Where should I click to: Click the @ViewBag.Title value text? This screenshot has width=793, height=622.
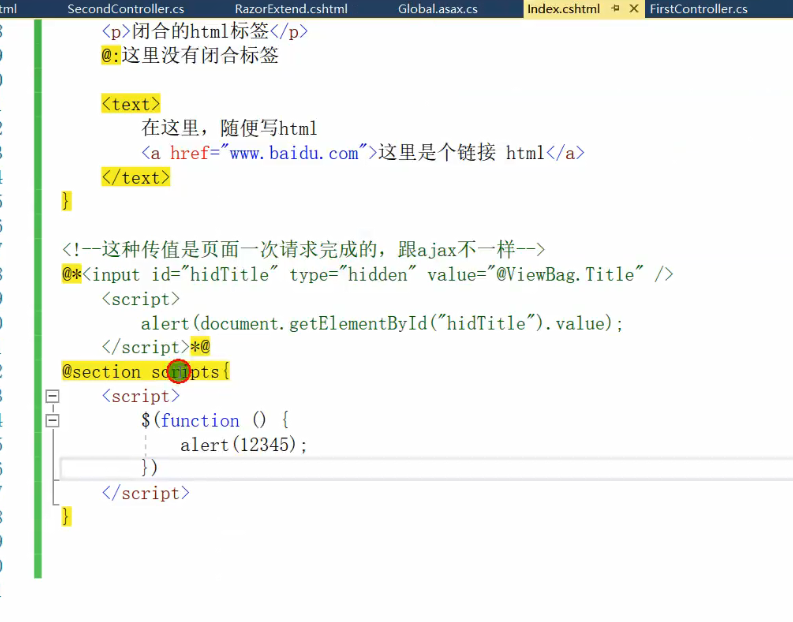pyautogui.click(x=564, y=275)
